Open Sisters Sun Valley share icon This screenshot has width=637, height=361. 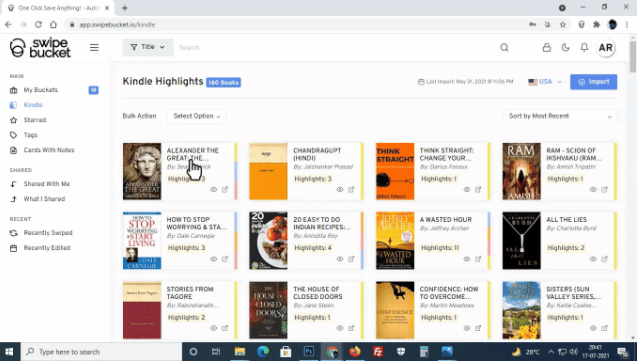[x=604, y=328]
